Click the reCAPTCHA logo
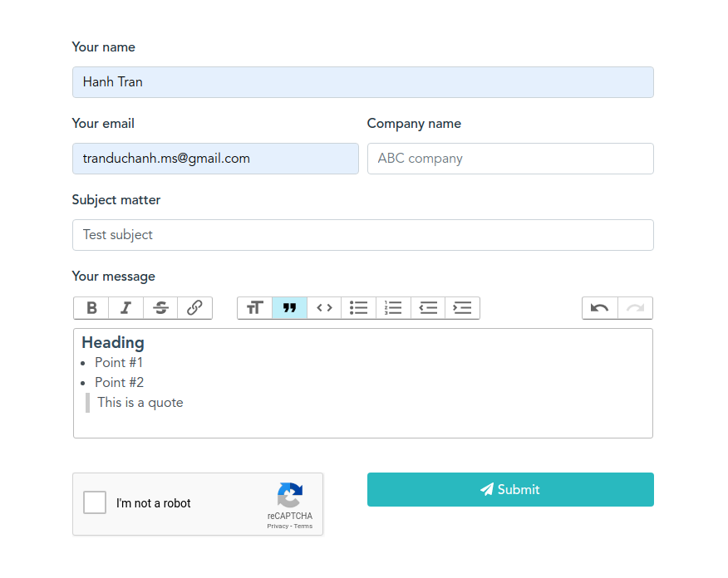Image resolution: width=728 pixels, height=578 pixels. (290, 495)
